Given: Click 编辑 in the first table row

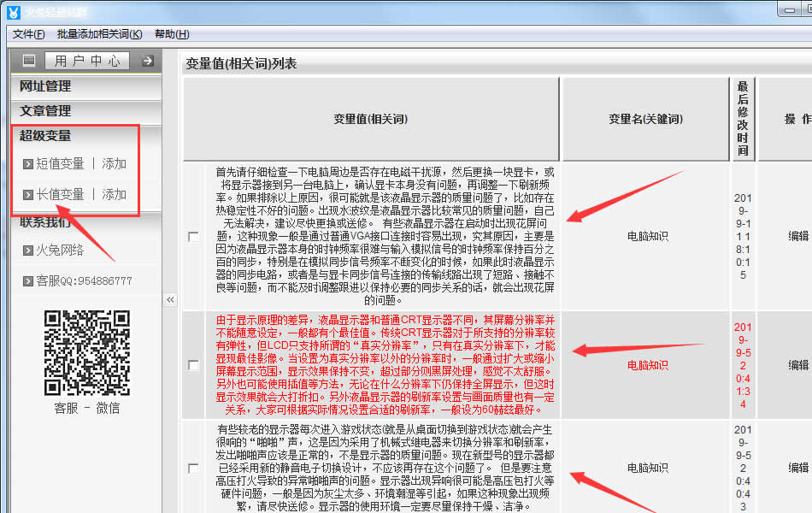Looking at the screenshot, I should pos(797,236).
